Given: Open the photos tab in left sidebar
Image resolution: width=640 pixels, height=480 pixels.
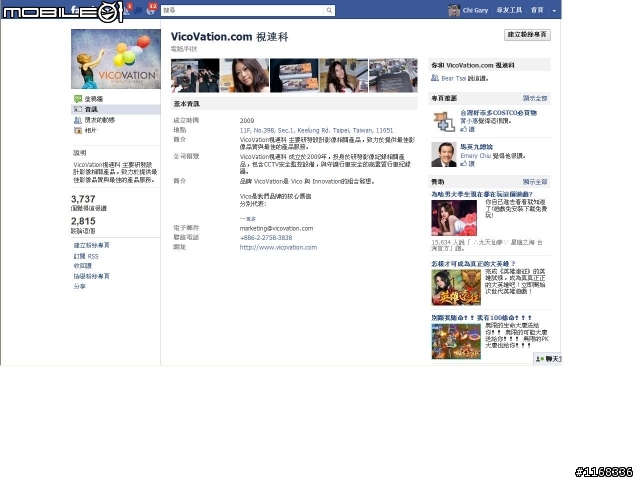Looking at the screenshot, I should click(x=91, y=131).
